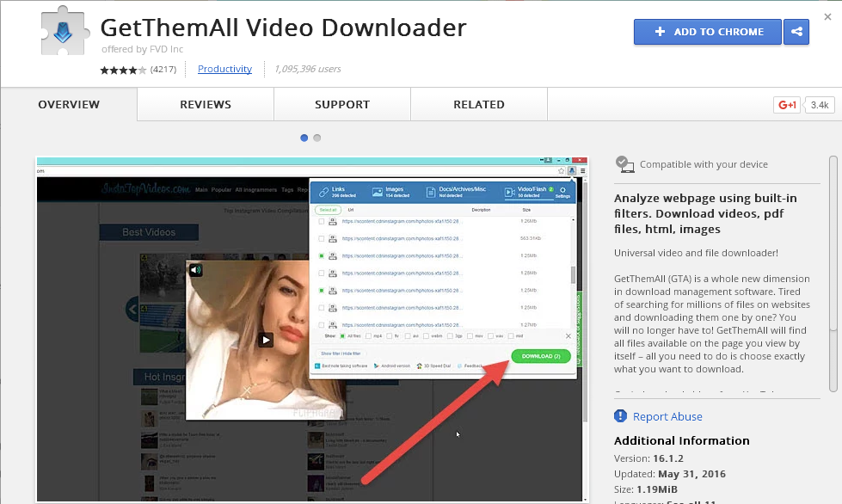The width and height of the screenshot is (842, 504).
Task: Click the green DOWNLOAD (2) button in preview
Action: 541,356
